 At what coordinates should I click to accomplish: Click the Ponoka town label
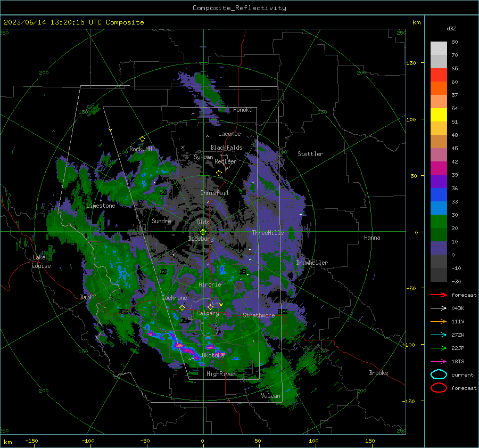coord(243,110)
